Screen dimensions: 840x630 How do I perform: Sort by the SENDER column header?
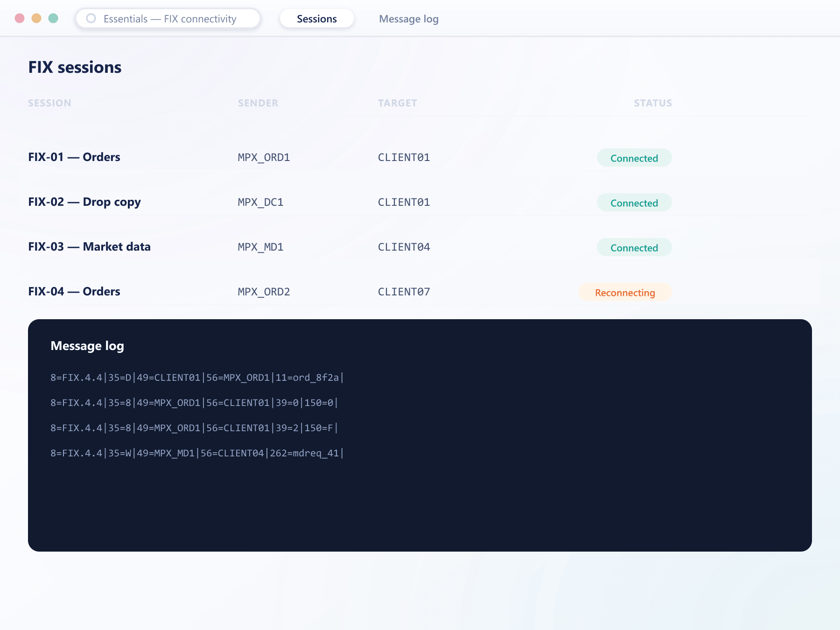258,103
